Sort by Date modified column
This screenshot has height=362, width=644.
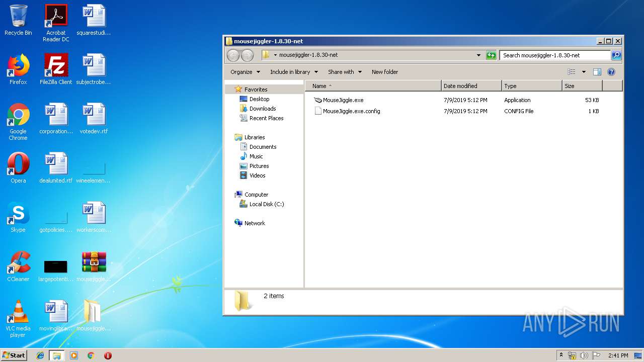[471, 86]
